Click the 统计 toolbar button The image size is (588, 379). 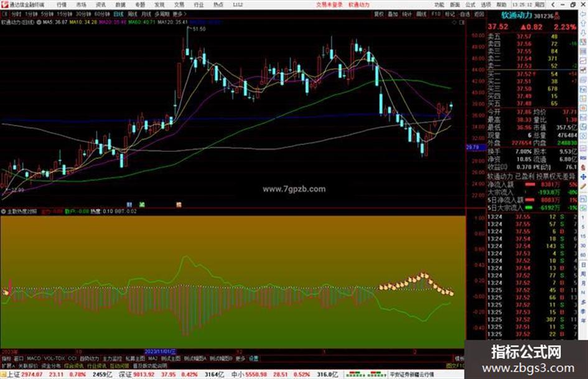(x=407, y=14)
